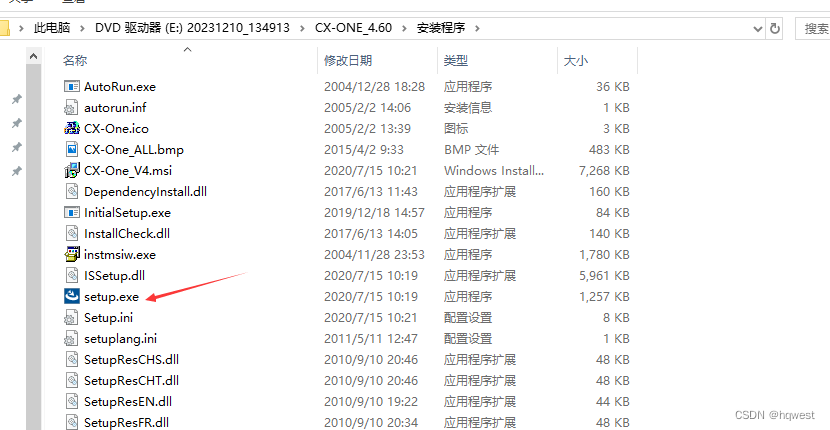Select the setuplang.ini file name
Screen dimensions: 830x430
pyautogui.click(x=120, y=338)
